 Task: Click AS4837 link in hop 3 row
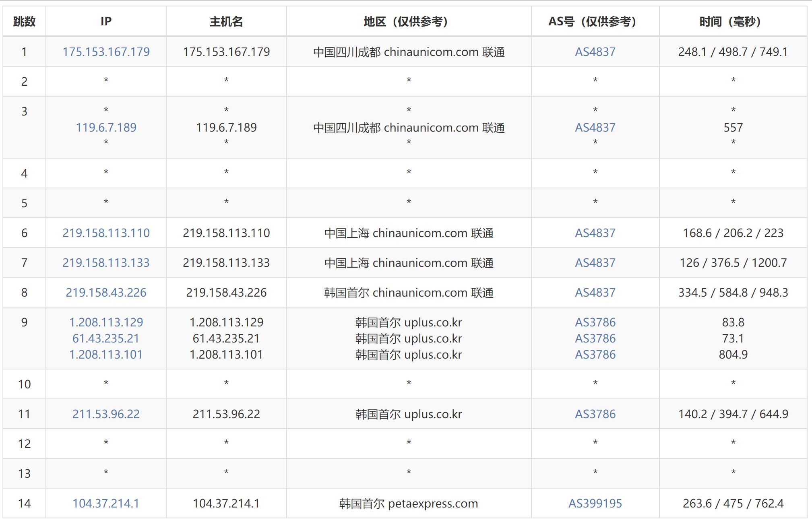595,128
